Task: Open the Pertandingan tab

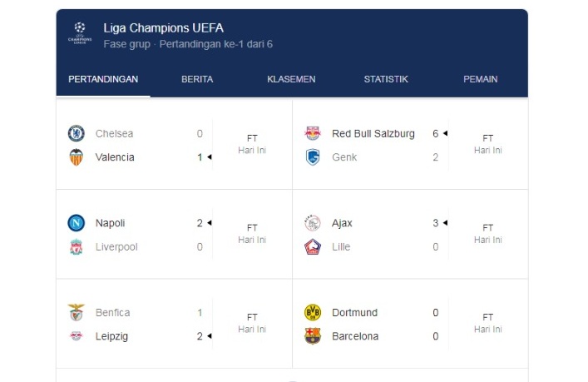Action: click(103, 80)
